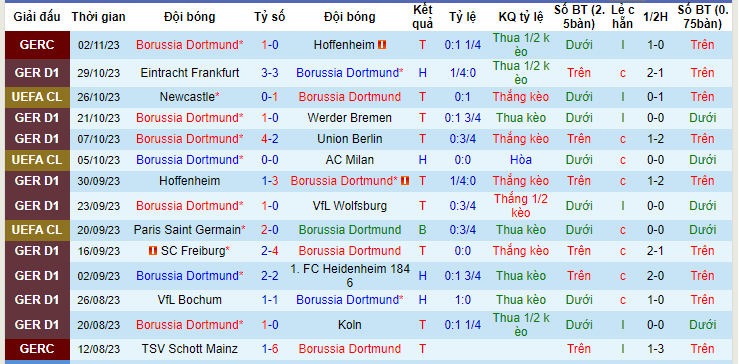Click the red card icon next to Hoffenheim in the first row
Viewport: 739px width, 364px height.
pyautogui.click(x=382, y=45)
